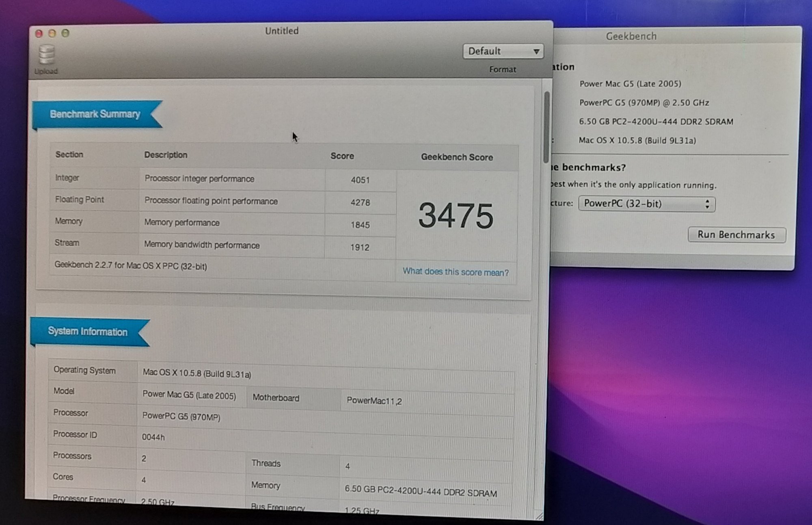Zoom the Untitled window with green button
The height and width of the screenshot is (525, 812).
(65, 33)
